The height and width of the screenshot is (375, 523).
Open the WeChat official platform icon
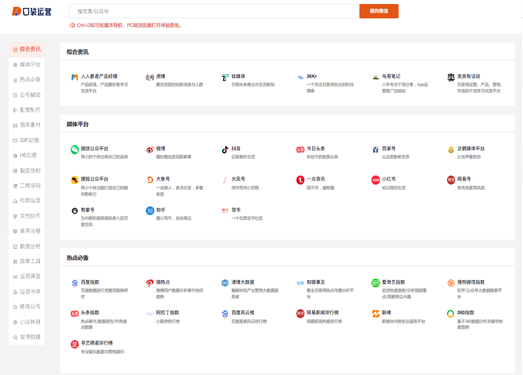(74, 149)
